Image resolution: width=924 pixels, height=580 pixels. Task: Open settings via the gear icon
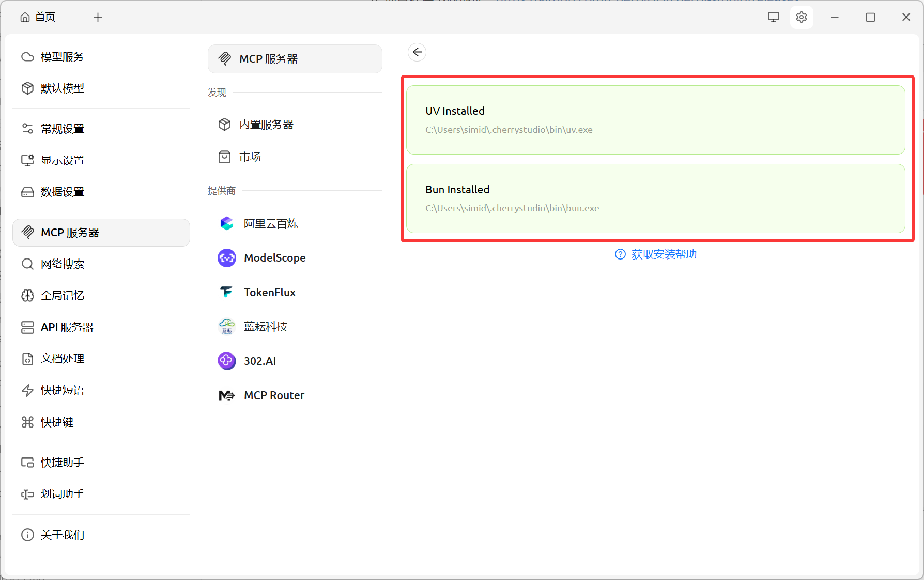pos(801,18)
